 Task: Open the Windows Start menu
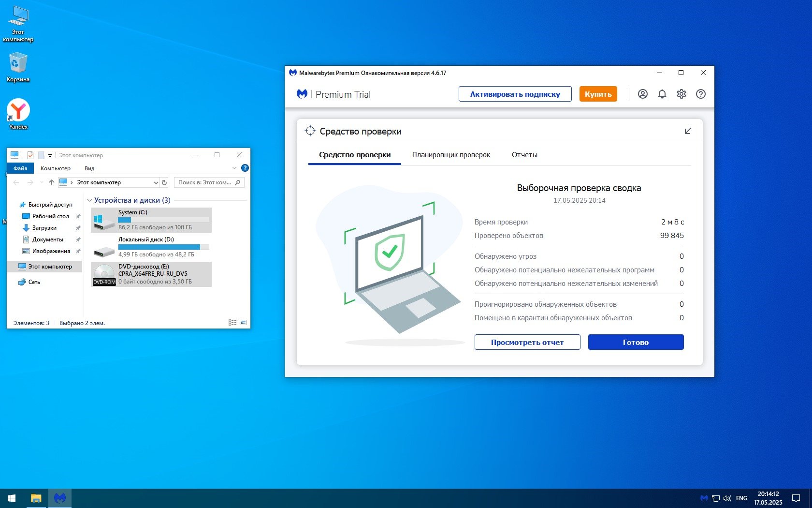tap(12, 498)
